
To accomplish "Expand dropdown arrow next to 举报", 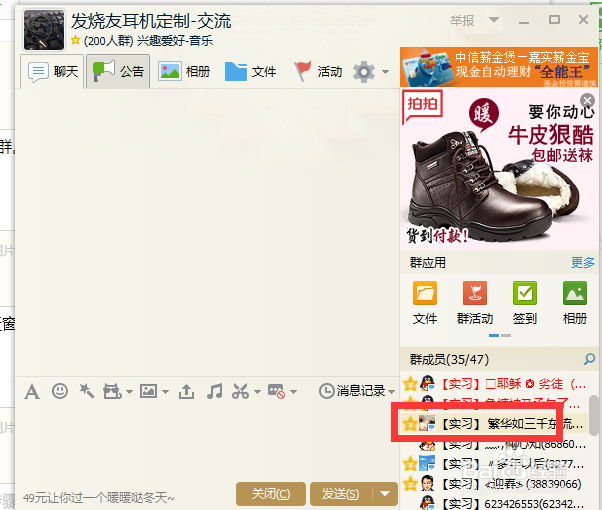I will tap(494, 19).
